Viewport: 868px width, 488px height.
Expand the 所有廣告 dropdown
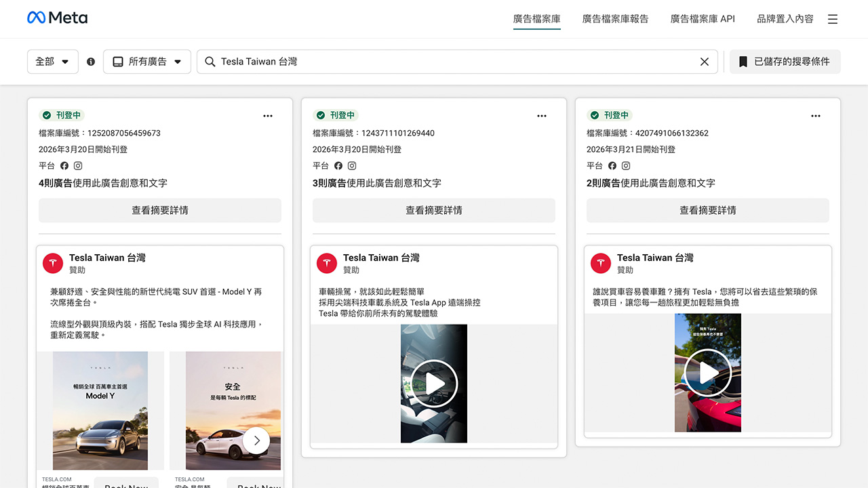point(147,62)
